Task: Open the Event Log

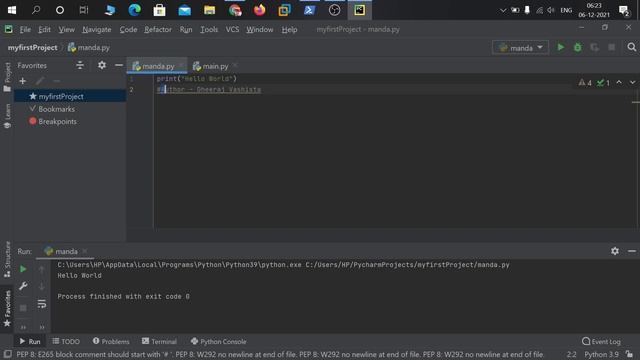Action: [602, 342]
